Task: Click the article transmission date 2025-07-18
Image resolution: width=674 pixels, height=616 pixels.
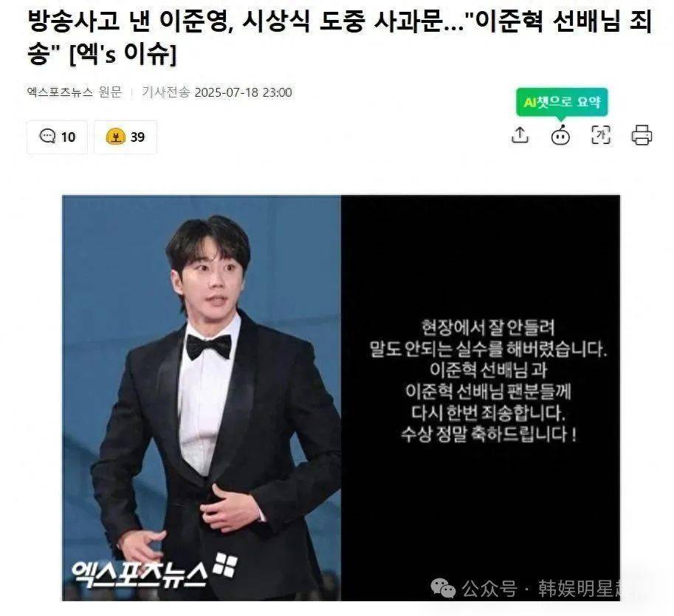Action: (x=243, y=92)
